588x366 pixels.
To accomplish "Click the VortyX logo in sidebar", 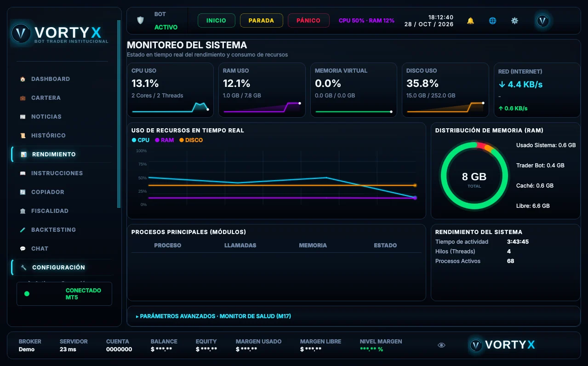I will pos(60,33).
